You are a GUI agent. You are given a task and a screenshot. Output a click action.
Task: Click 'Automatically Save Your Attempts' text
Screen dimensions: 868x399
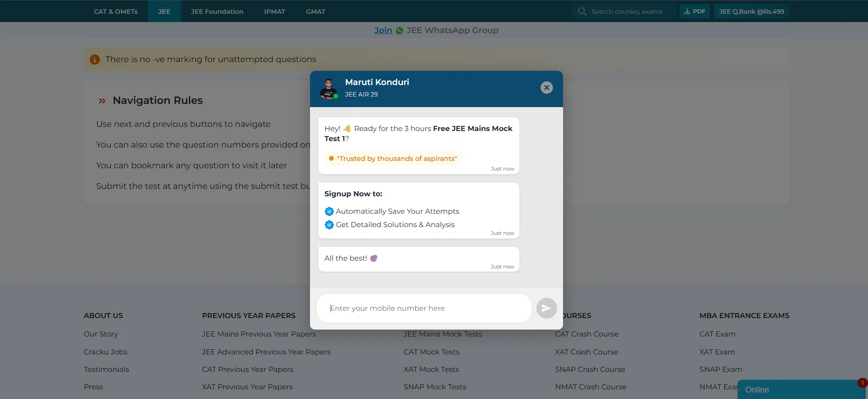point(397,211)
